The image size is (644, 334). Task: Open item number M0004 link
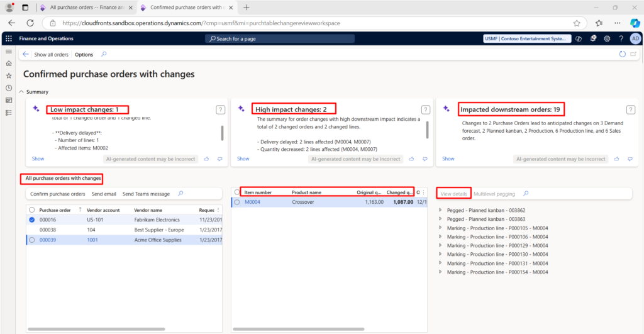252,202
